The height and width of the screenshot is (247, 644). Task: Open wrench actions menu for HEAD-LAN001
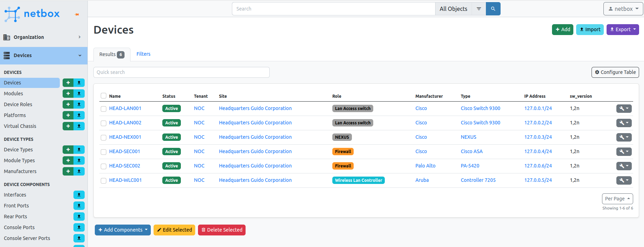point(624,109)
